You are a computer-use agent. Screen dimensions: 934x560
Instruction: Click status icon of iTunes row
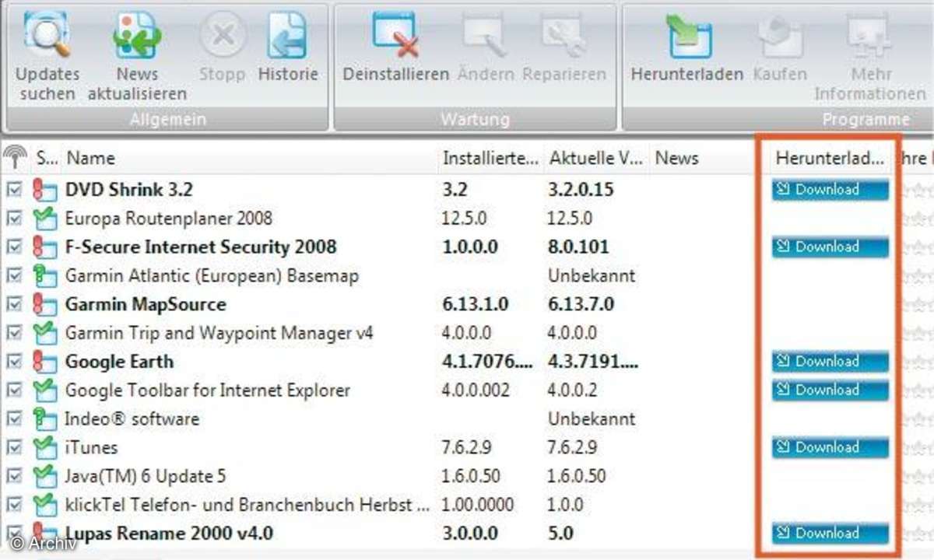pos(45,448)
